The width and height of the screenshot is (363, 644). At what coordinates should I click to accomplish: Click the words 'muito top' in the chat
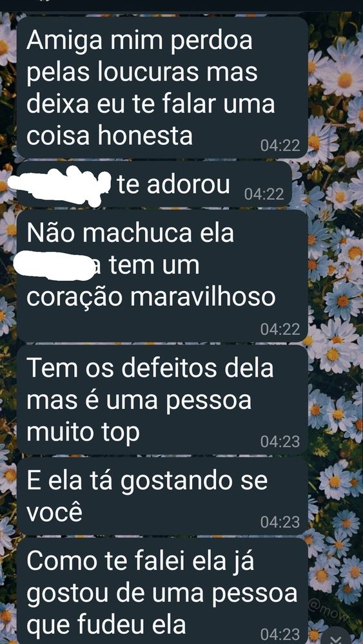click(83, 433)
